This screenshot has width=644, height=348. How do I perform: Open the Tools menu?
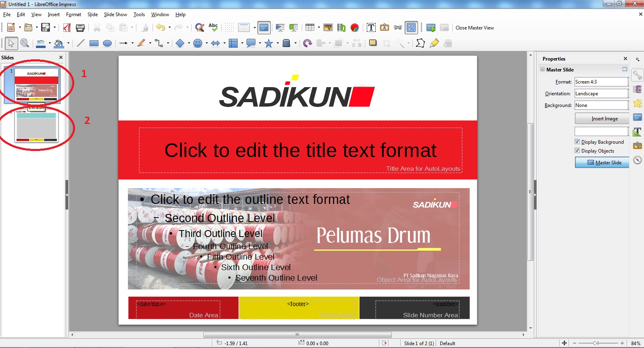coord(139,15)
